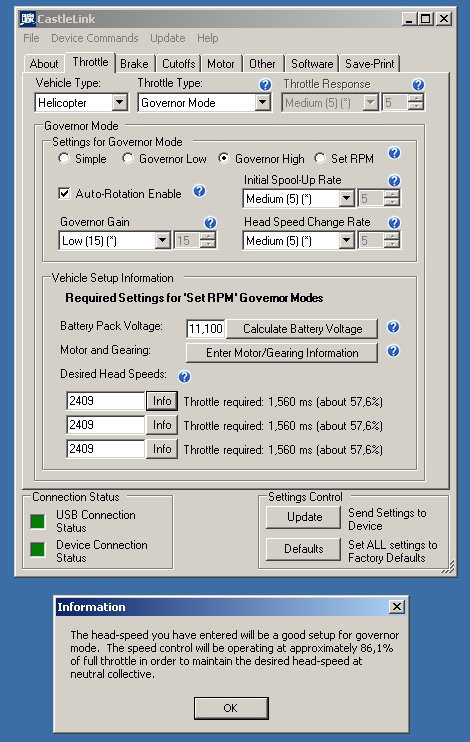This screenshot has width=470, height=742.
Task: Click the Initial Spool-Up Rate spinner
Action: tap(391, 198)
